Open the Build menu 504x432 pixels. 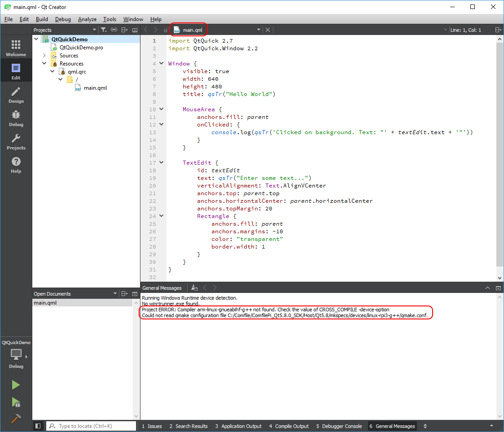(42, 19)
